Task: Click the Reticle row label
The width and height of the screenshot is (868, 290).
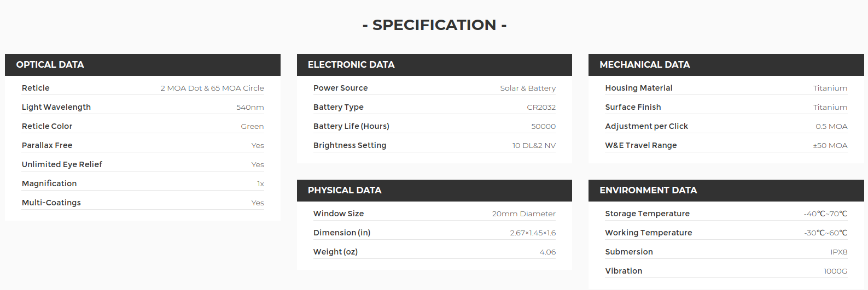Action: click(x=36, y=88)
